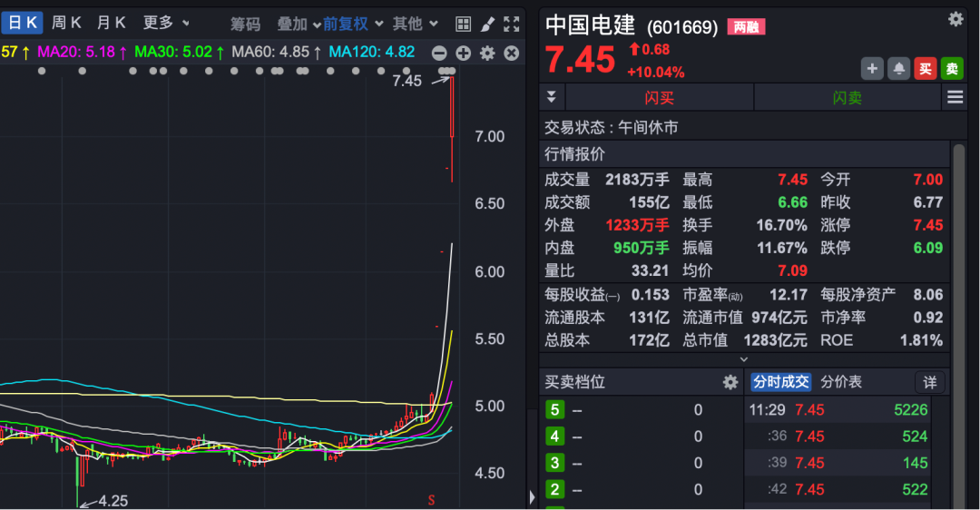The width and height of the screenshot is (980, 510).
Task: Open 买卖档位 settings gear
Action: click(730, 382)
